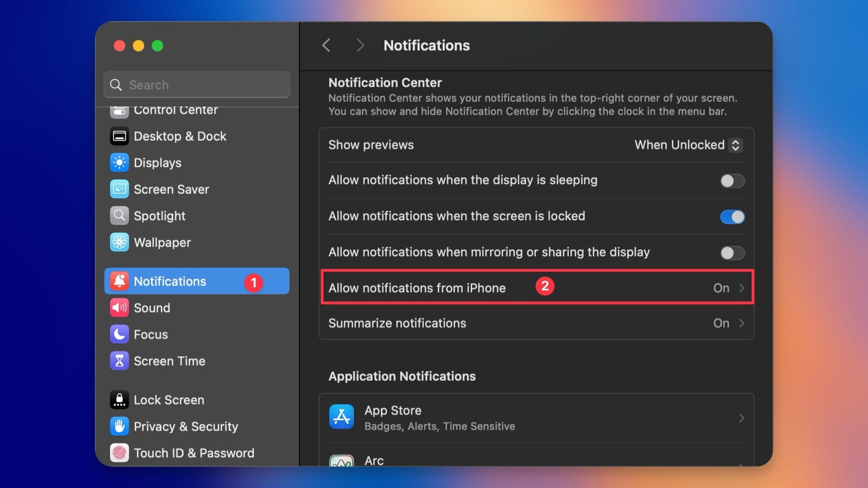The height and width of the screenshot is (488, 868).
Task: Click the Spotlight magnifying glass icon
Action: click(x=119, y=216)
